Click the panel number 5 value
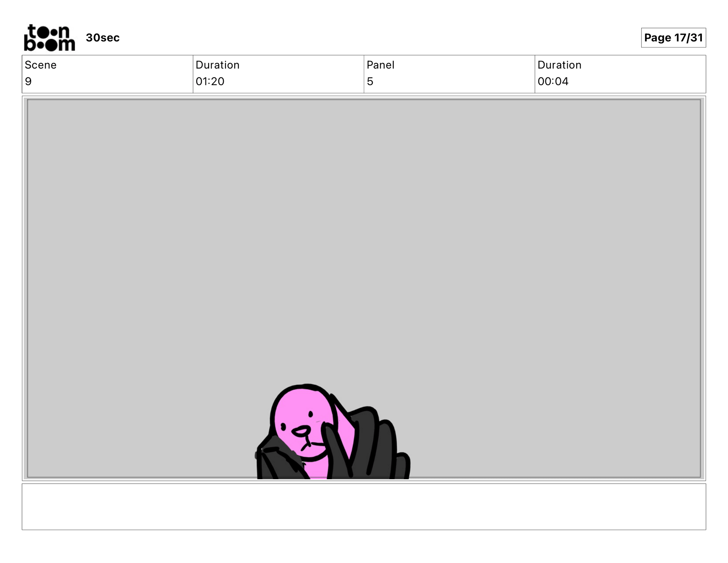The width and height of the screenshot is (728, 563). [370, 81]
